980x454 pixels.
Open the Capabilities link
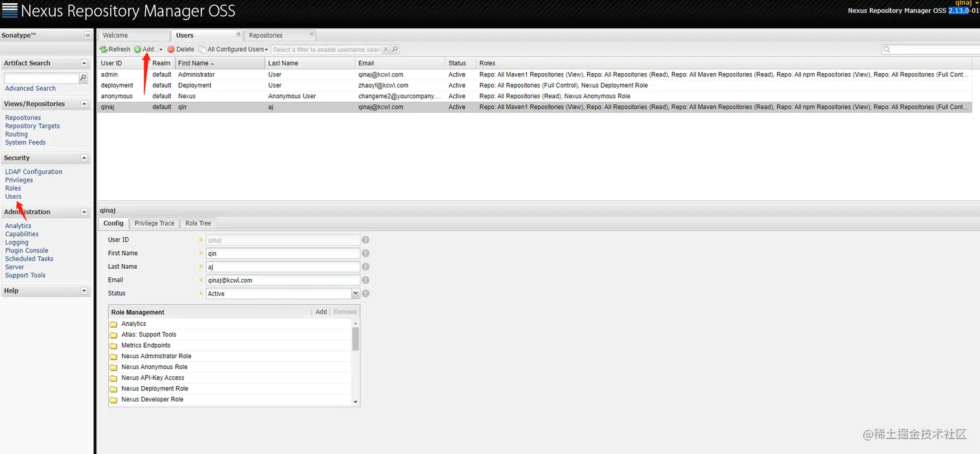22,234
